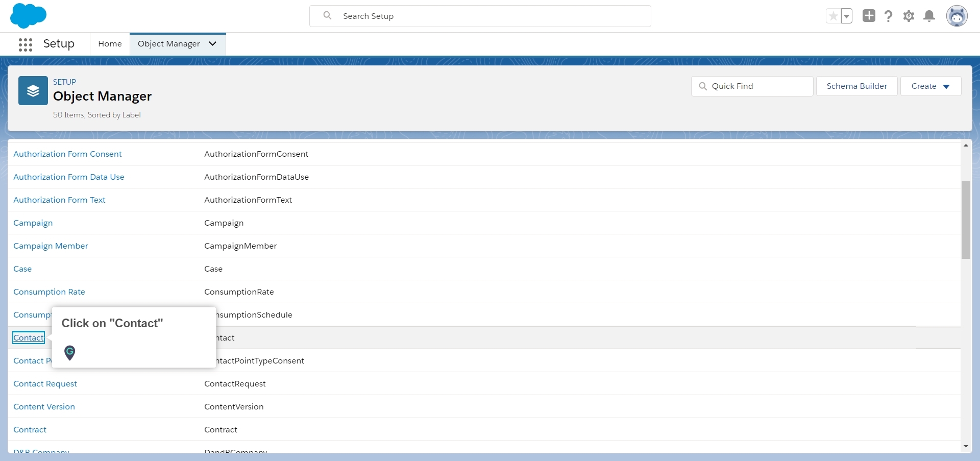Open the help question mark icon
Viewport: 980px width, 461px height.
(889, 16)
